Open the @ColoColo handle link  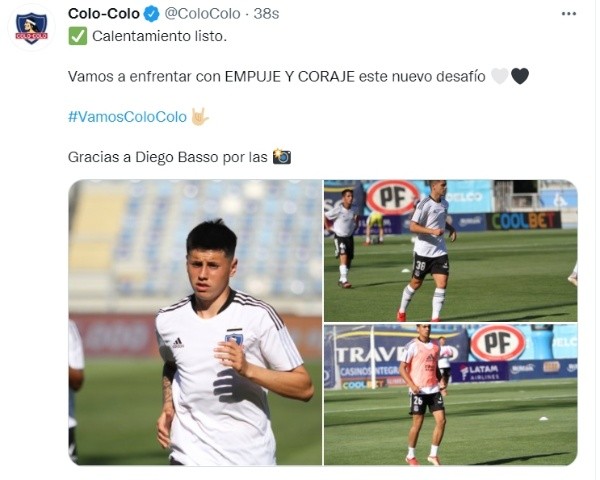tap(202, 14)
